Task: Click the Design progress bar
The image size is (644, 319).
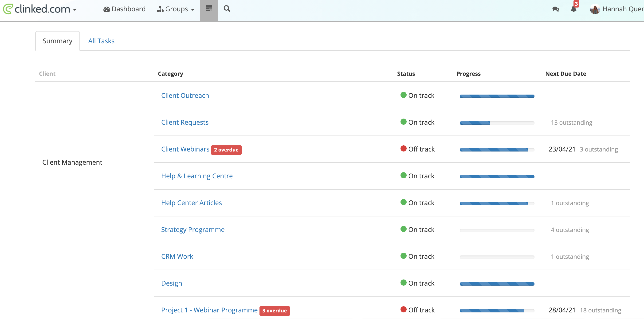Action: 497,284
